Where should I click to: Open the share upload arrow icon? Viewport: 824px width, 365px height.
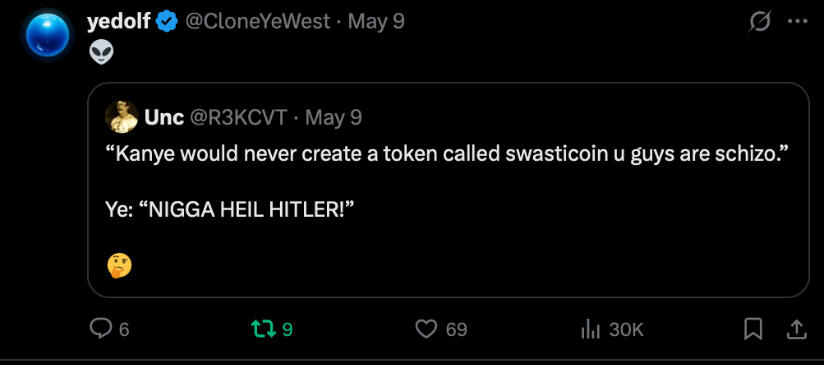point(796,329)
